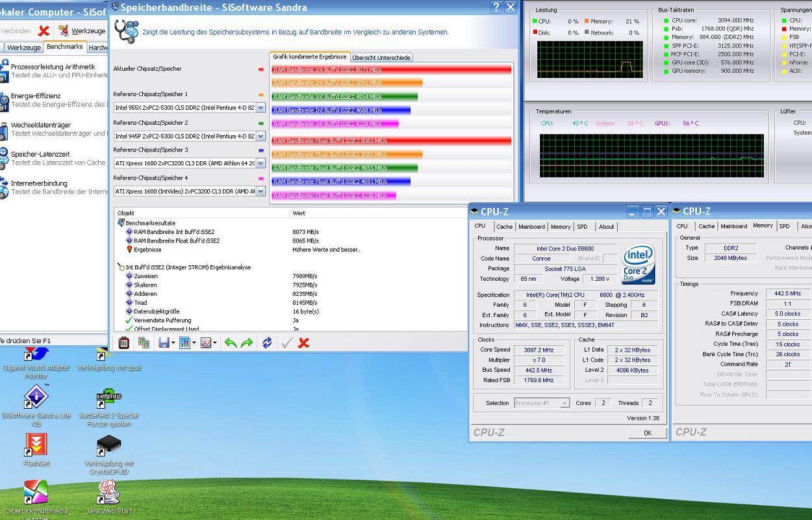Click Name field 'Intel Core 2 Duo E6600'
Screen dimensions: 812x520
[565, 248]
